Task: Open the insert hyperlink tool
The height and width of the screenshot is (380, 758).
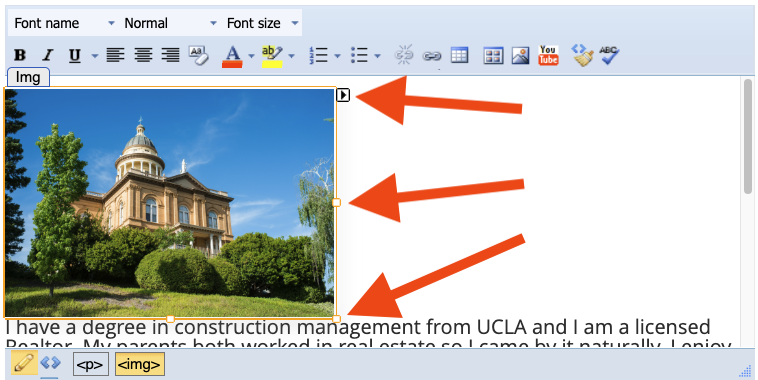Action: (432, 56)
